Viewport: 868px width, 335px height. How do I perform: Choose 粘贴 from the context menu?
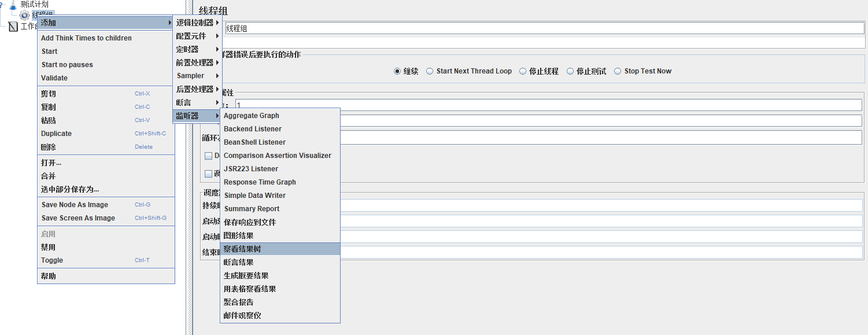coord(106,120)
